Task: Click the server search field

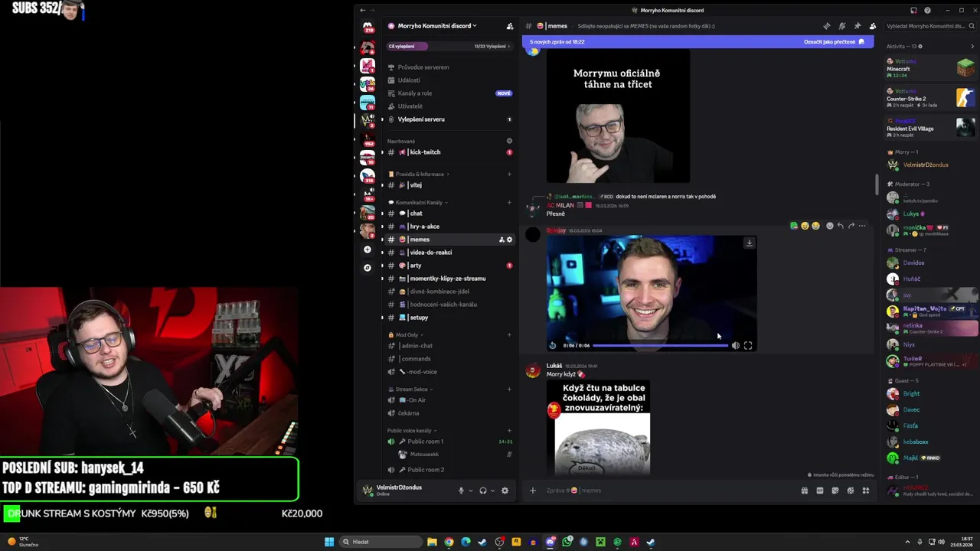Action: pyautogui.click(x=930, y=26)
